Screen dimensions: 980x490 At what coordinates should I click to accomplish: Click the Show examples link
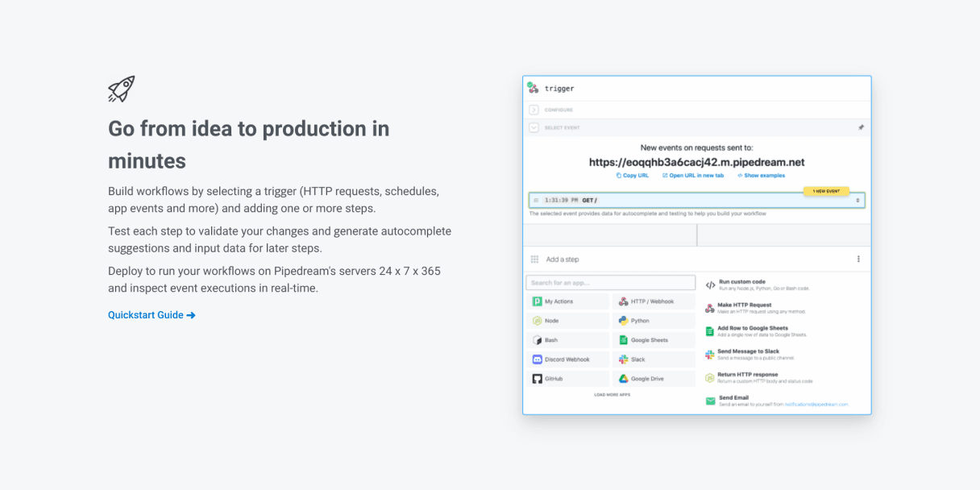[x=761, y=175]
